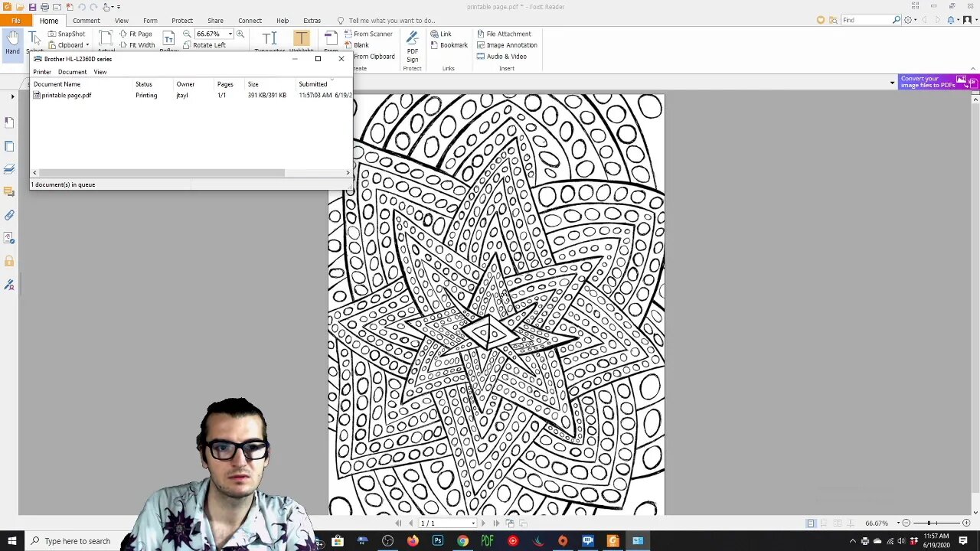Viewport: 980px width, 551px height.
Task: Click the Print icon in quick access toolbar
Action: [44, 7]
